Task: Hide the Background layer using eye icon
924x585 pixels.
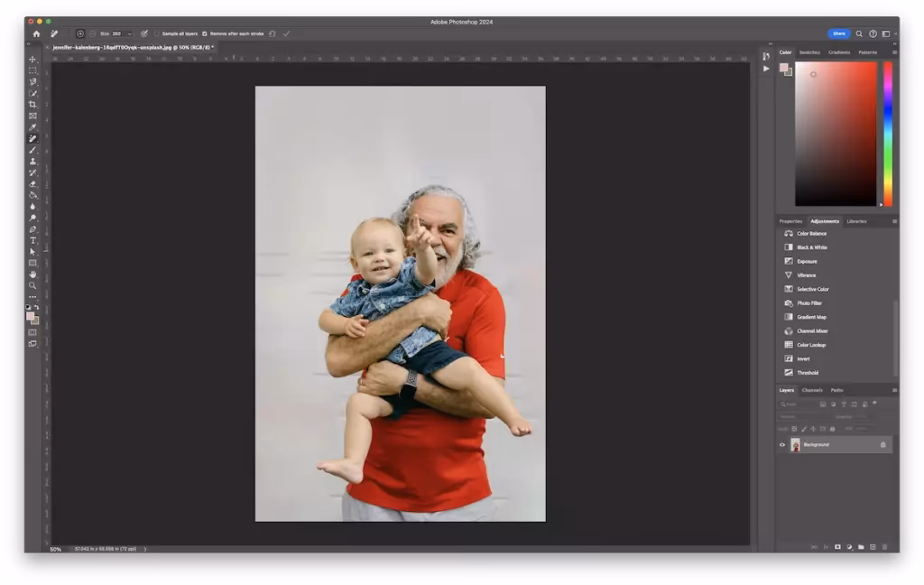Action: pos(782,445)
